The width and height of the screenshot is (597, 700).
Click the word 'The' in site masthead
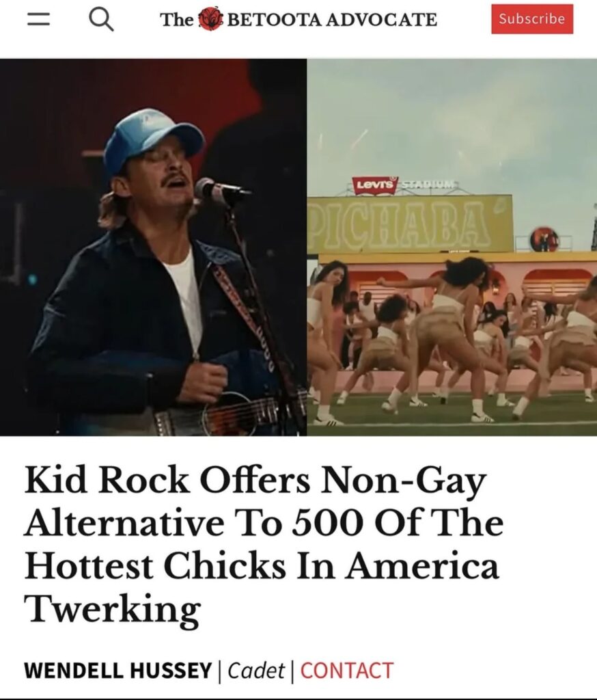[177, 20]
